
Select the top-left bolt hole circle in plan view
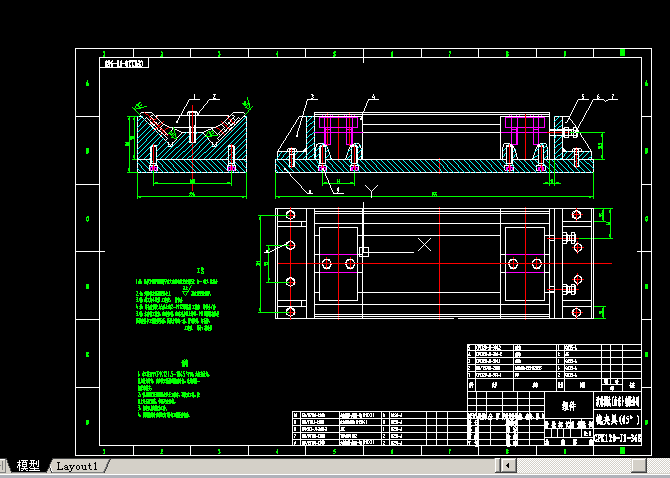[x=291, y=216]
